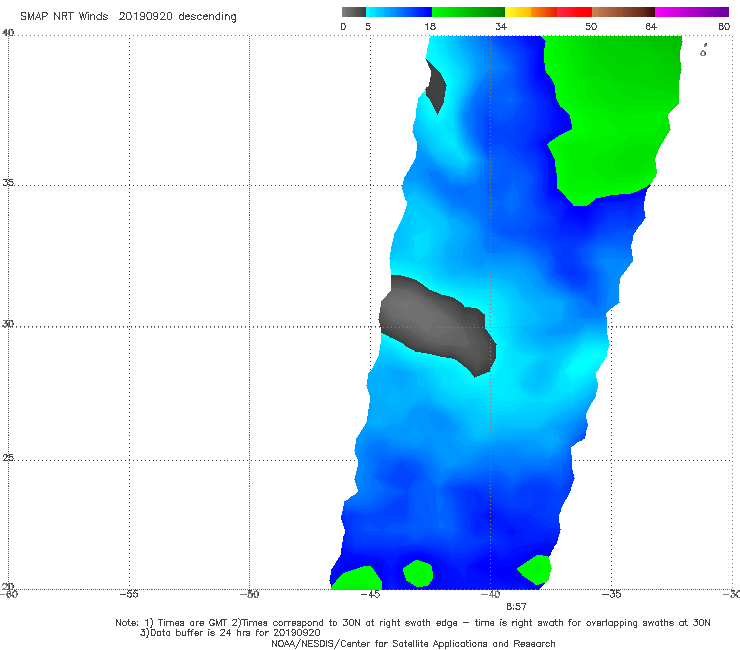Click the green patch at the swath's bottom-right edge
This screenshot has width=740, height=650.
pyautogui.click(x=536, y=569)
